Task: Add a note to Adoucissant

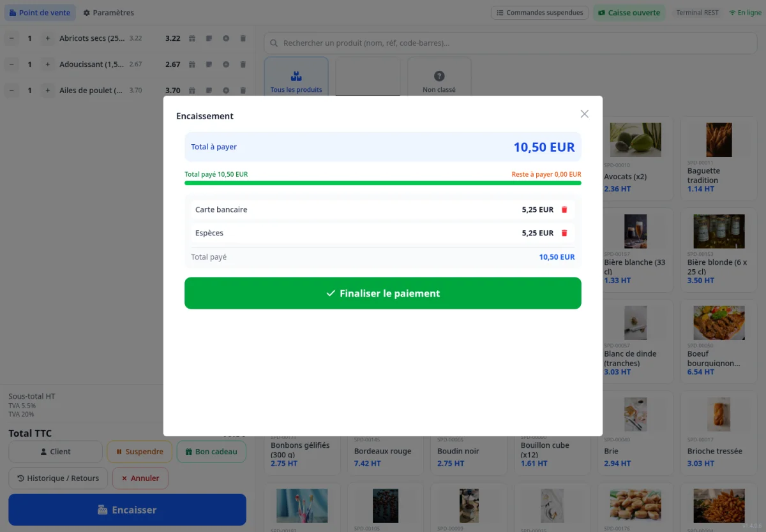Action: [x=209, y=64]
